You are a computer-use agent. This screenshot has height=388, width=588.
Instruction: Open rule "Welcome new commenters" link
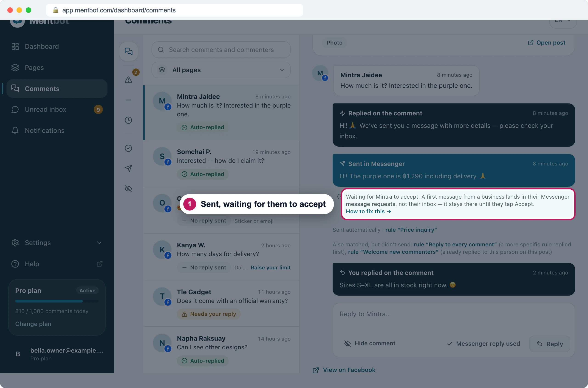point(393,252)
